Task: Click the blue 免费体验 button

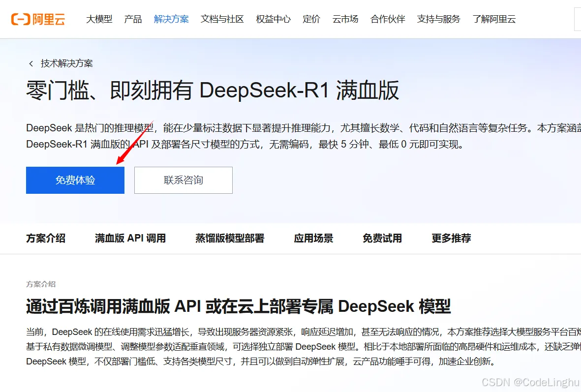Action: [75, 180]
